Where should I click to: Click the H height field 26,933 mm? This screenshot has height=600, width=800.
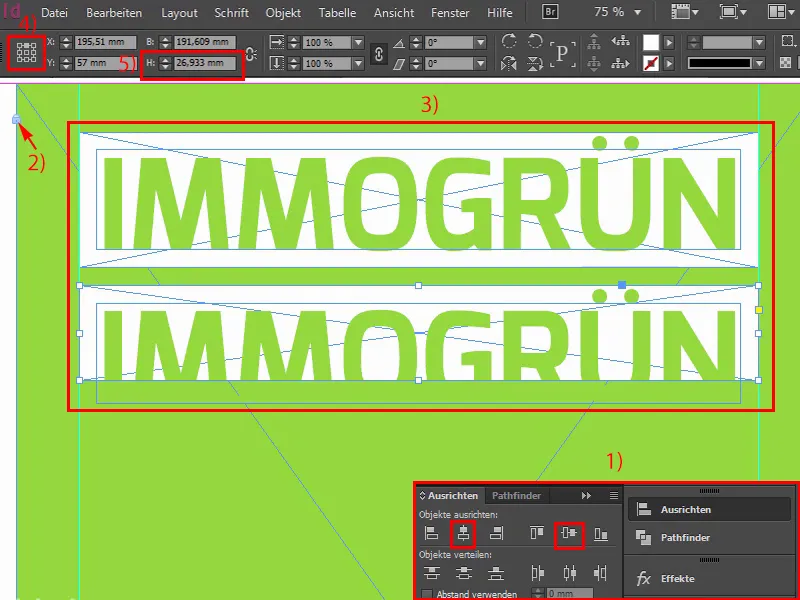(x=205, y=63)
